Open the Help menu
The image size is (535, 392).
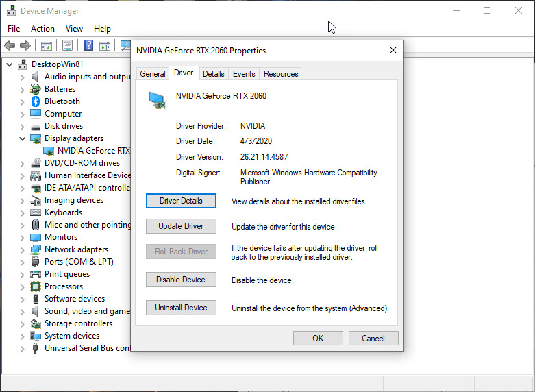102,29
